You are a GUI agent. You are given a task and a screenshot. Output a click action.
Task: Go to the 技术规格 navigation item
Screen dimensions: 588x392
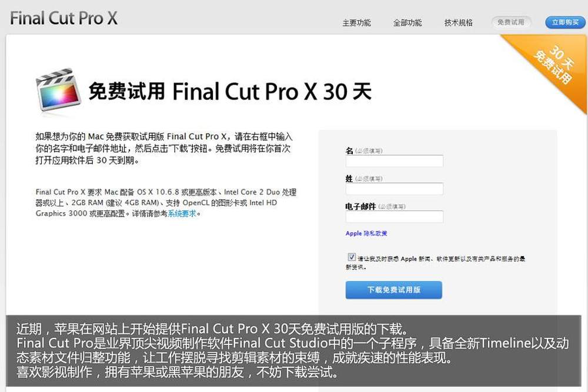pyautogui.click(x=458, y=23)
